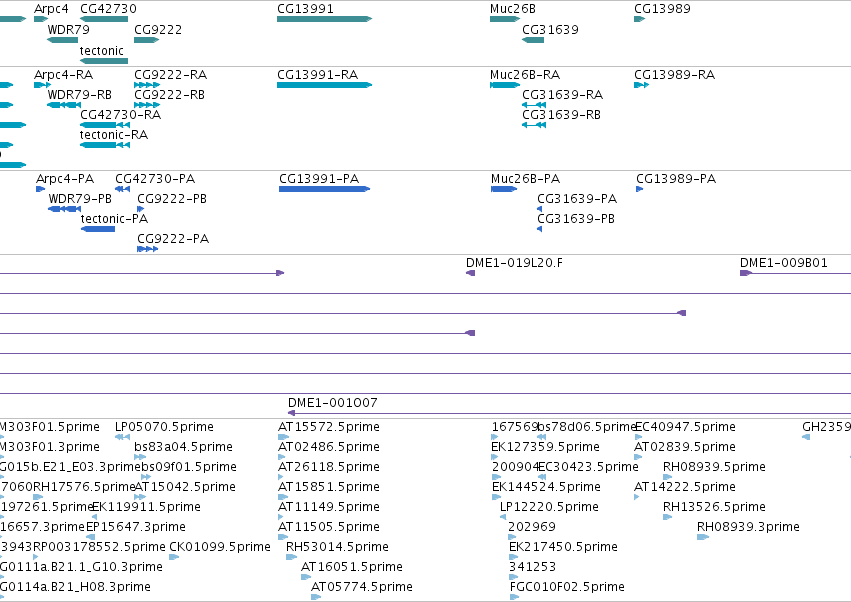Select the CG13989-PA protein label
The height and width of the screenshot is (602, 851).
click(x=676, y=179)
